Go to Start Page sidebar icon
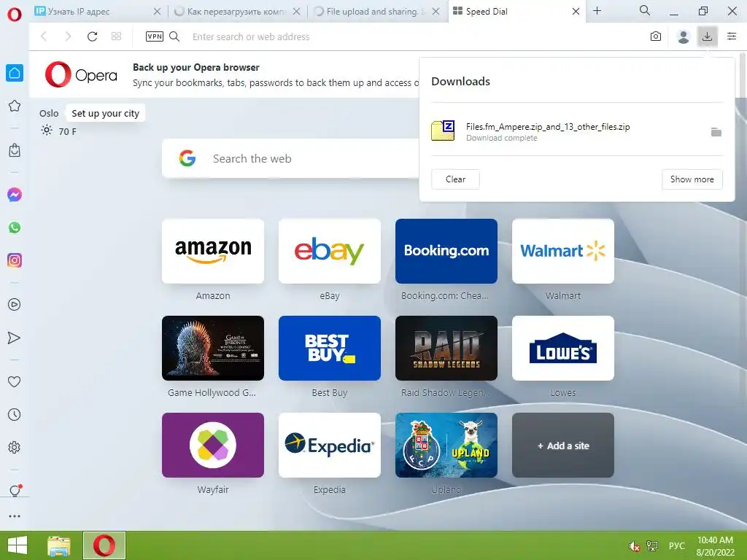 coord(15,73)
